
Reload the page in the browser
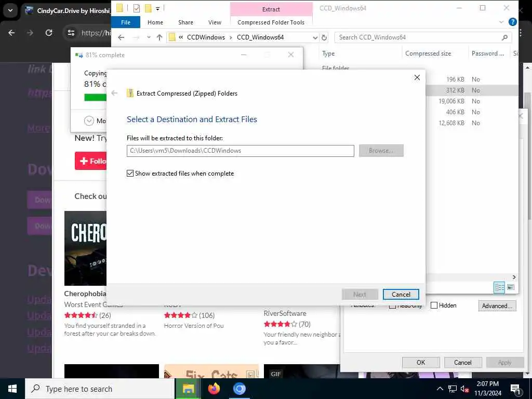point(49,33)
